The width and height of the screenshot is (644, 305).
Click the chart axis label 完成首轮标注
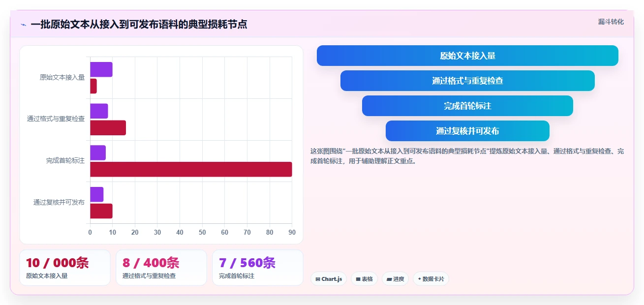pos(65,161)
